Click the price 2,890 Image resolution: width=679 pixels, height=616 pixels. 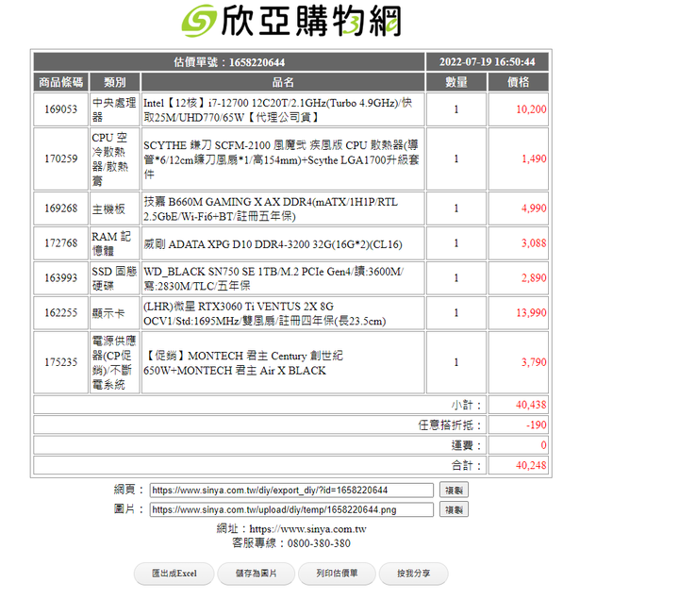[534, 277]
